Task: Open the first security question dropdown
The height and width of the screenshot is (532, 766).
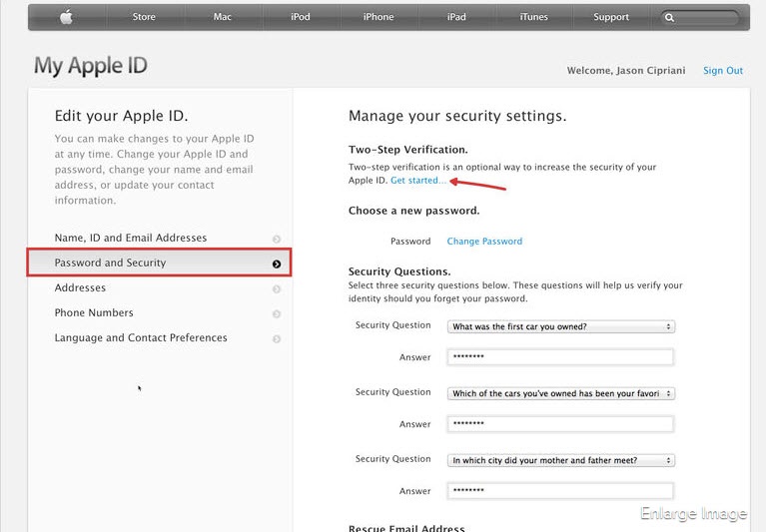Action: (x=561, y=326)
